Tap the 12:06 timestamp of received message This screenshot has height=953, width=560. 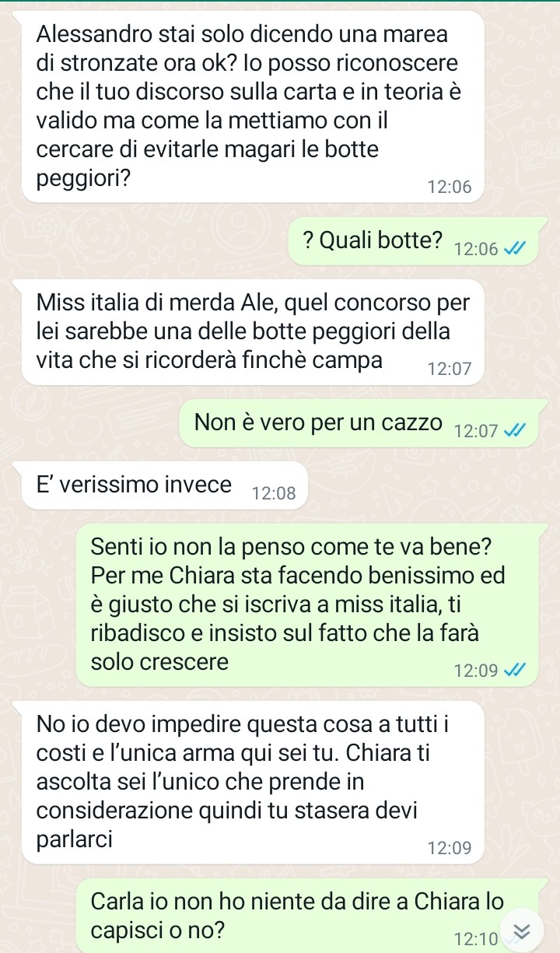(x=450, y=187)
